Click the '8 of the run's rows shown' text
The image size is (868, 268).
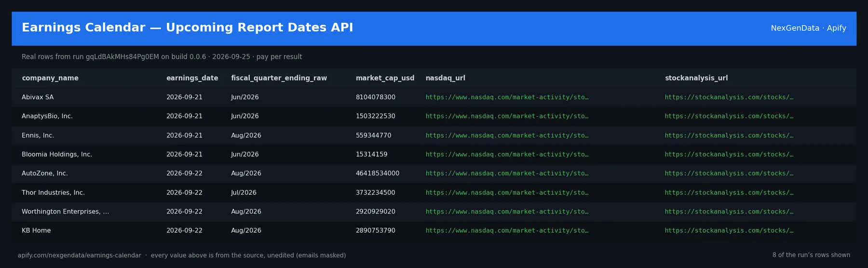click(811, 255)
